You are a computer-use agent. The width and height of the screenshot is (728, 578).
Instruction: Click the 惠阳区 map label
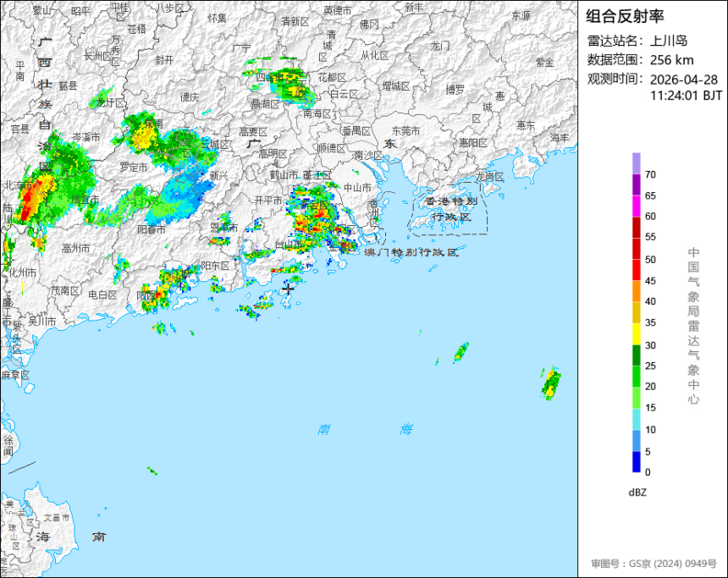tap(473, 142)
